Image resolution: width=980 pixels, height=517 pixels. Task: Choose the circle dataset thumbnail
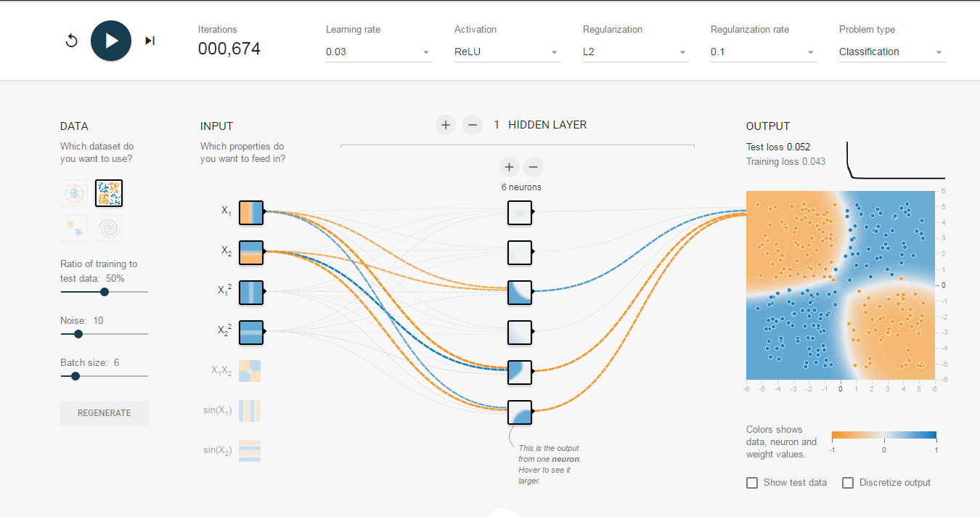(x=74, y=193)
